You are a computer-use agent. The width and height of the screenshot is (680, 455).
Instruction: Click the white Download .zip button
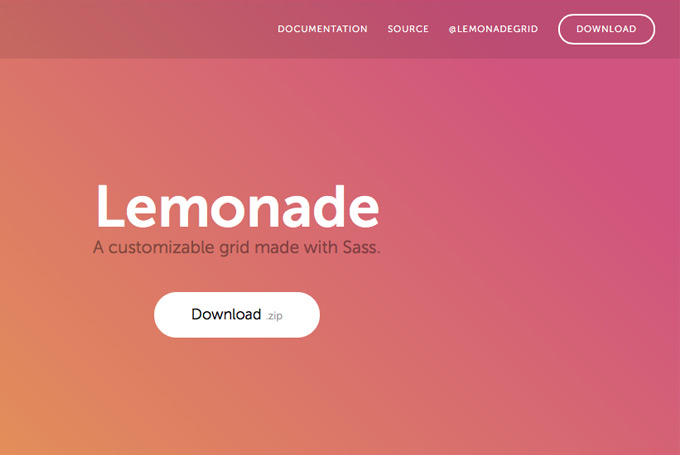pos(237,315)
